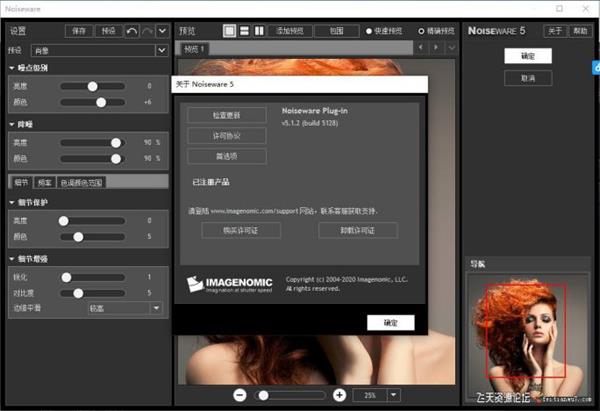Viewport: 600px width, 411px height.
Task: Click the redo arrow in settings panel
Action: click(x=147, y=31)
